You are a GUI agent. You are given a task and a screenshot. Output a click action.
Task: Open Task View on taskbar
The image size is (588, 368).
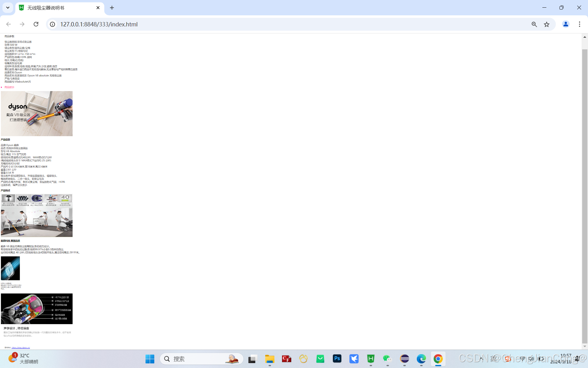(253, 359)
